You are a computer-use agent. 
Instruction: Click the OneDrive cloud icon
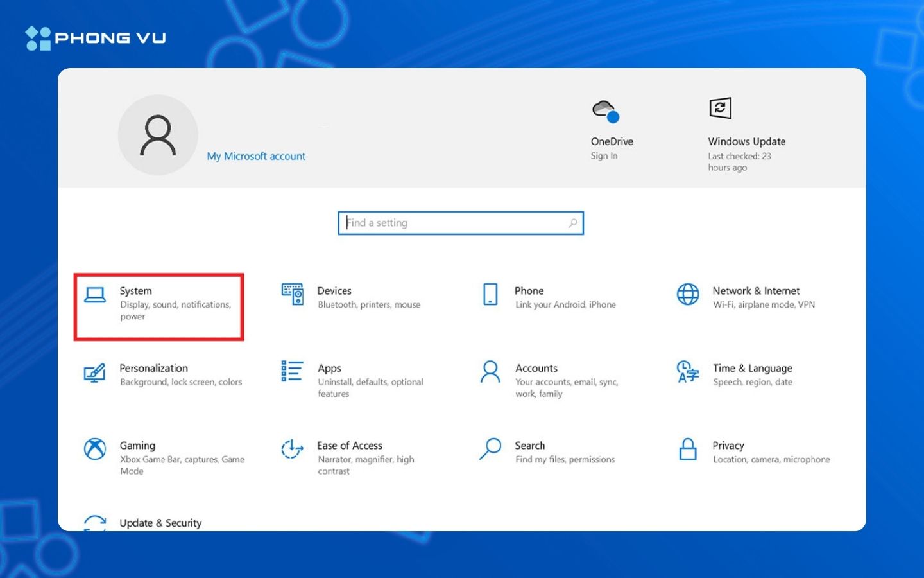(605, 110)
